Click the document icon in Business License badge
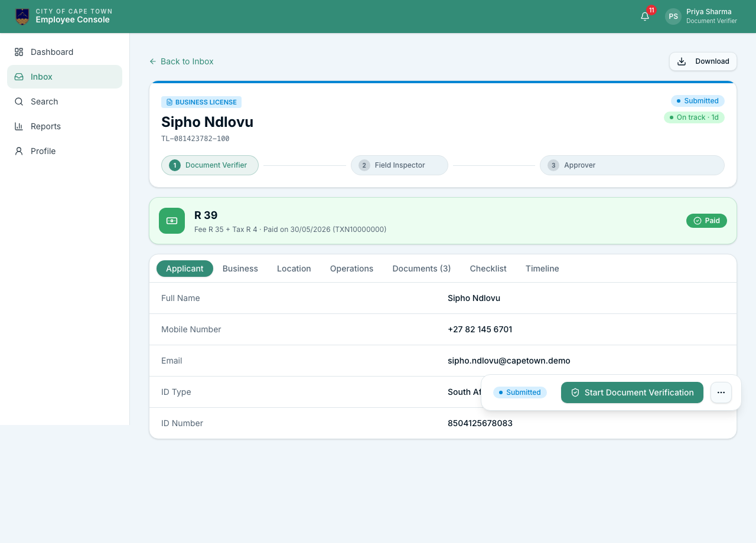Image resolution: width=756 pixels, height=543 pixels. click(170, 102)
